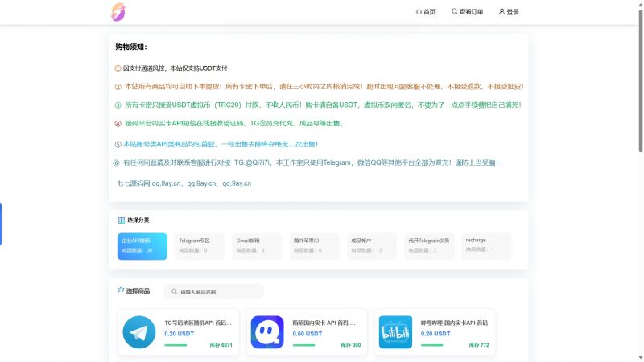Click the 选择分类 grid icon
This screenshot has width=644, height=362.
(122, 220)
